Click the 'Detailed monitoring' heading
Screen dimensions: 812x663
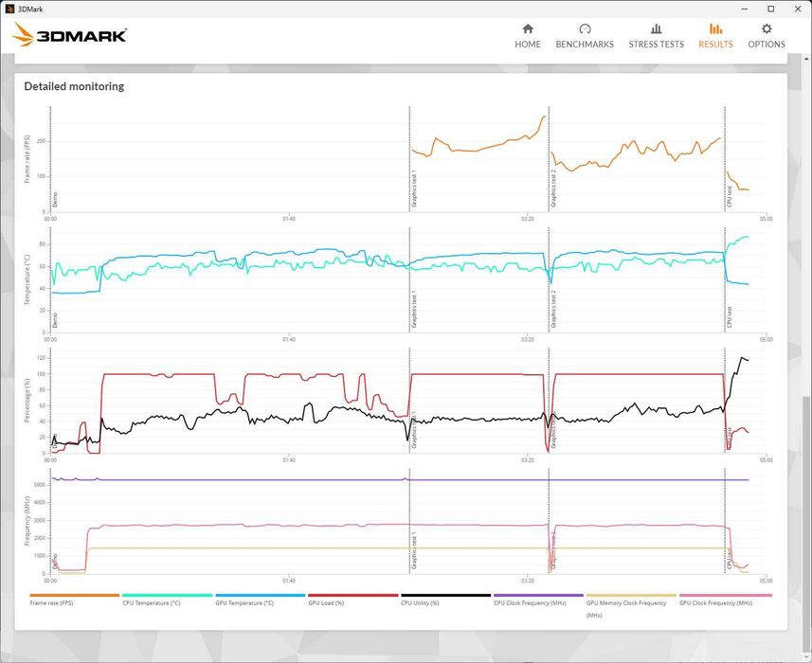[74, 86]
